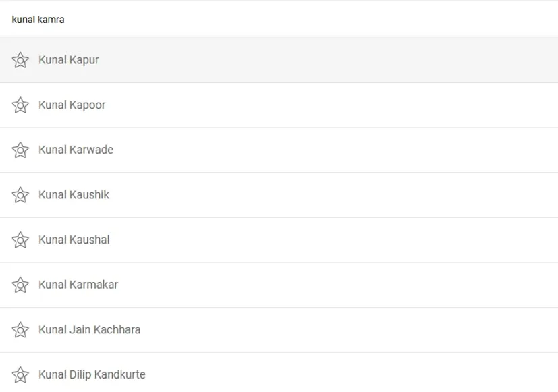This screenshot has width=558, height=392.
Task: Click the star icon beside Kunal Kaushik
Action: (x=20, y=195)
